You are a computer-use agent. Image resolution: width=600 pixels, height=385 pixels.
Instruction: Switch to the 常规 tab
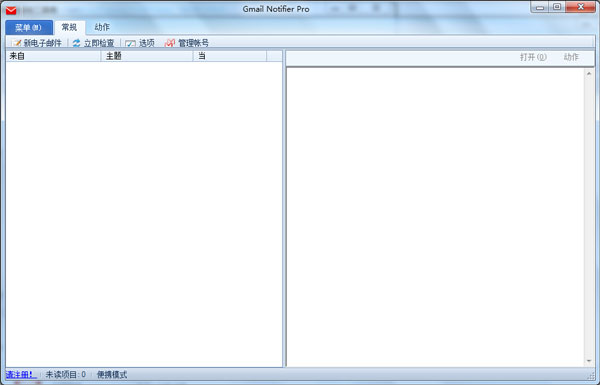pyautogui.click(x=69, y=27)
